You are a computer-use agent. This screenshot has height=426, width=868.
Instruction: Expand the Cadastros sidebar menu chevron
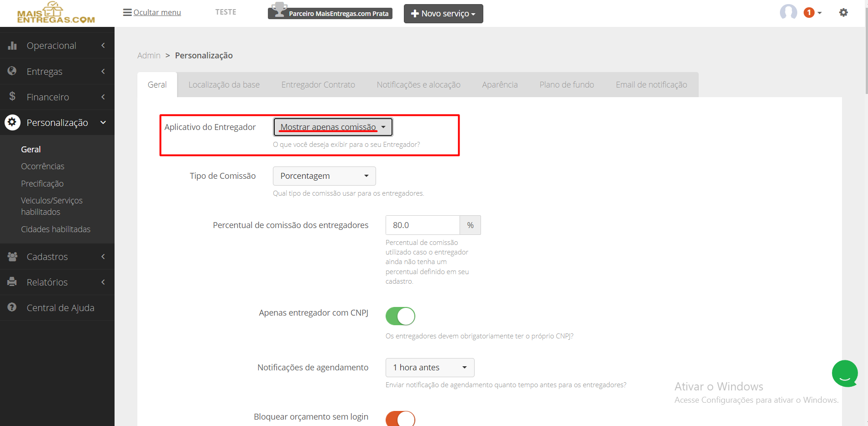tap(103, 256)
